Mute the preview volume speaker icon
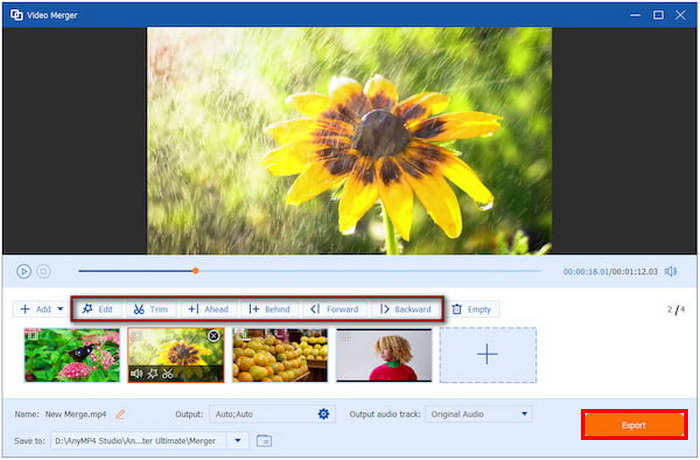The width and height of the screenshot is (700, 460). click(671, 271)
